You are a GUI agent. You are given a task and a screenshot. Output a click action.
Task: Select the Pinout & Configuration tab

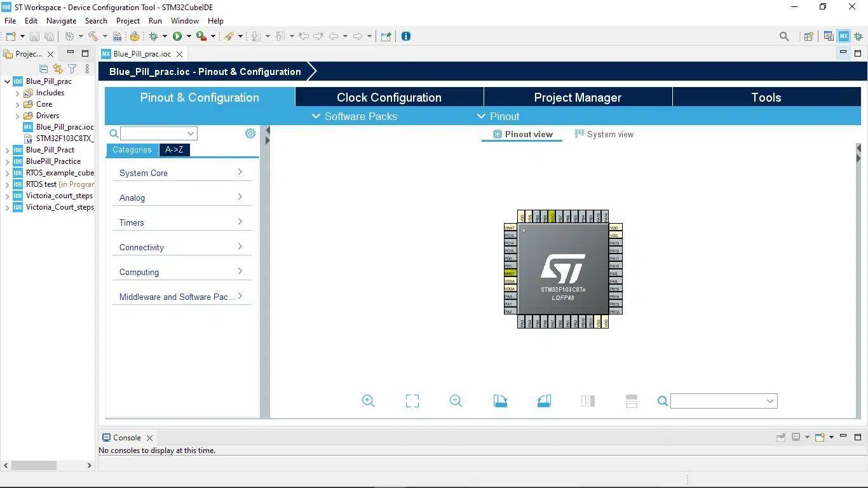click(200, 97)
